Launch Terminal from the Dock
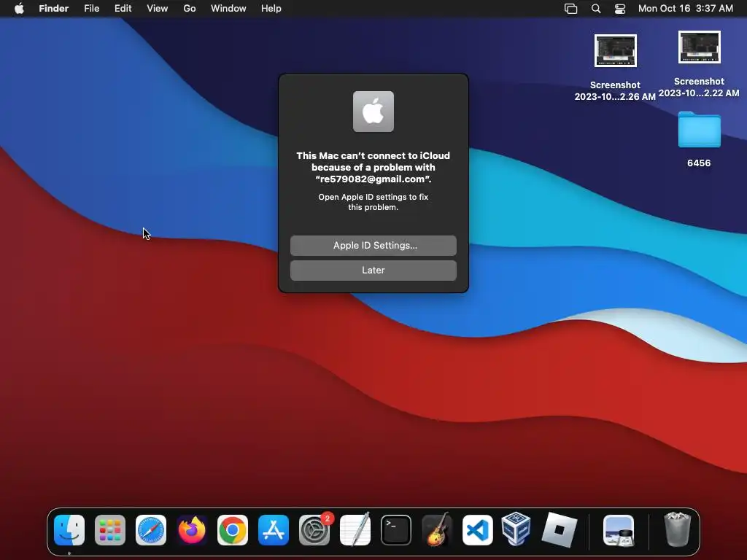 pyautogui.click(x=396, y=530)
